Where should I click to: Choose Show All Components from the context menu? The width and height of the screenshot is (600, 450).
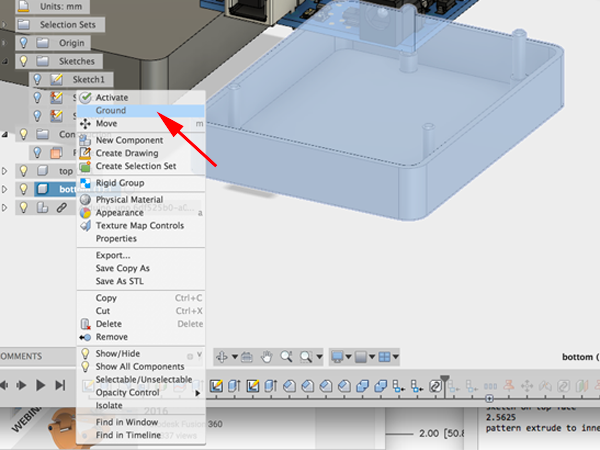(x=141, y=367)
